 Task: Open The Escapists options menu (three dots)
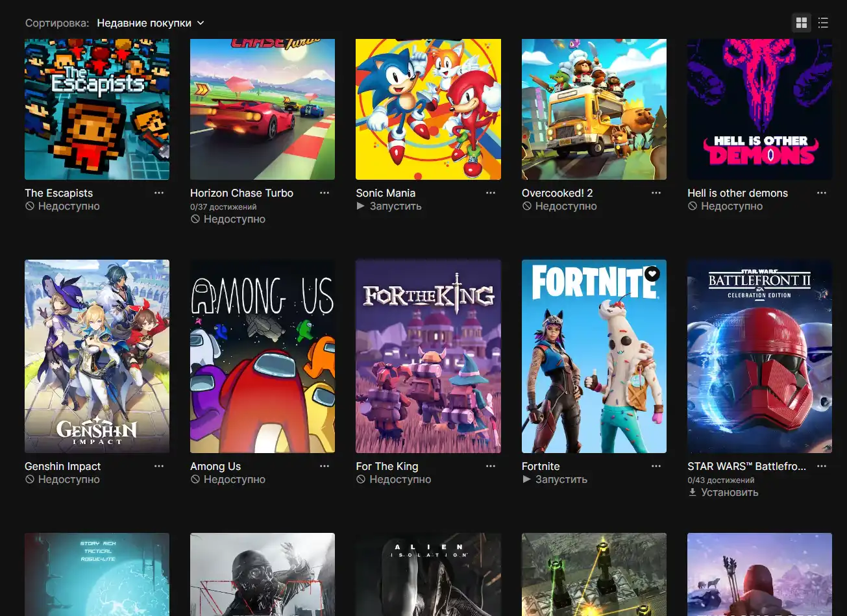[159, 193]
